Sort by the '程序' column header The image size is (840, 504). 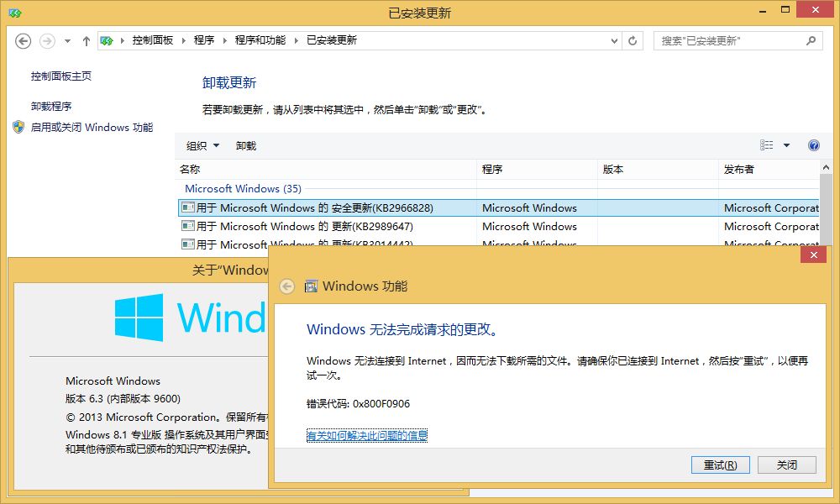pyautogui.click(x=537, y=169)
